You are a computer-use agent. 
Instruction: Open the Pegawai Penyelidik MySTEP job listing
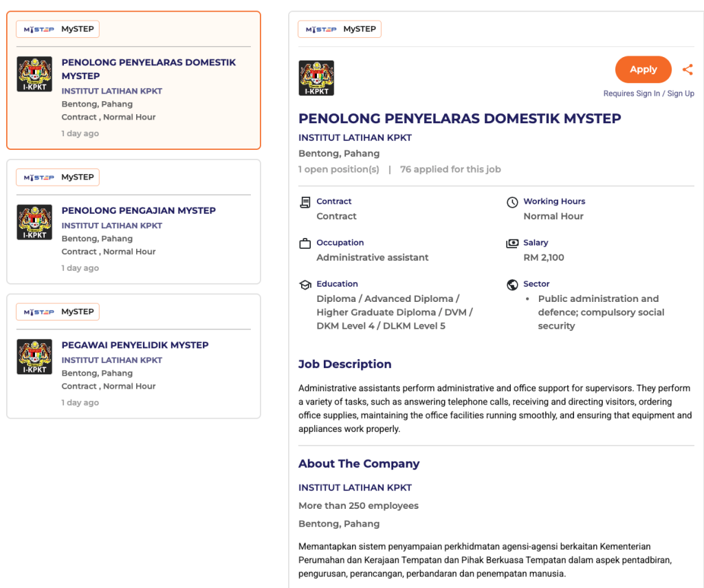click(x=135, y=345)
